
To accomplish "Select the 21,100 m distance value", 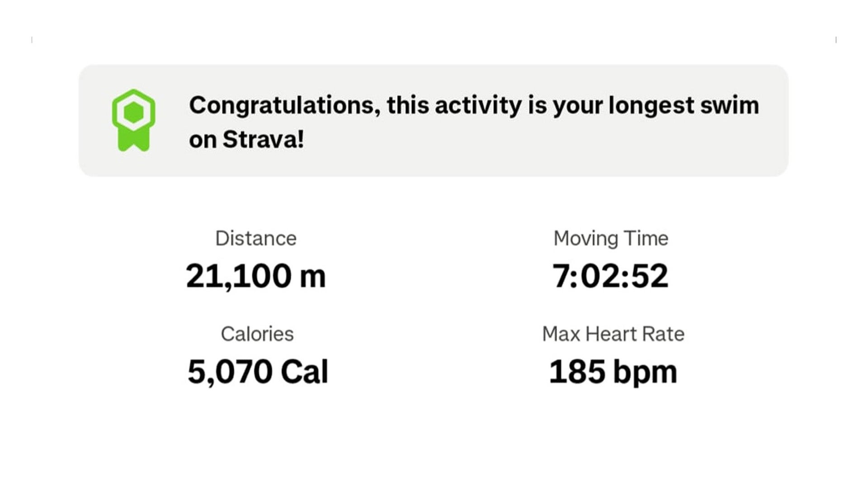I will [256, 276].
